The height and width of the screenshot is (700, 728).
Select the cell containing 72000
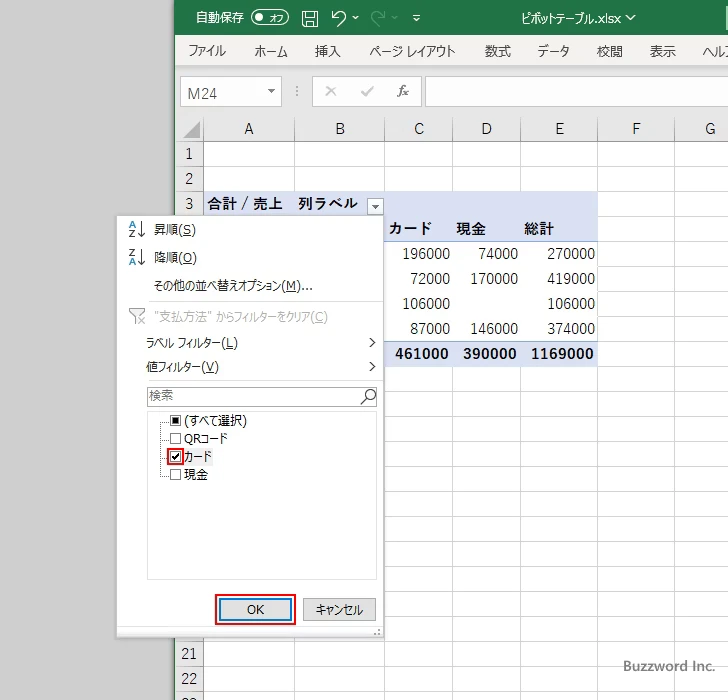click(419, 279)
